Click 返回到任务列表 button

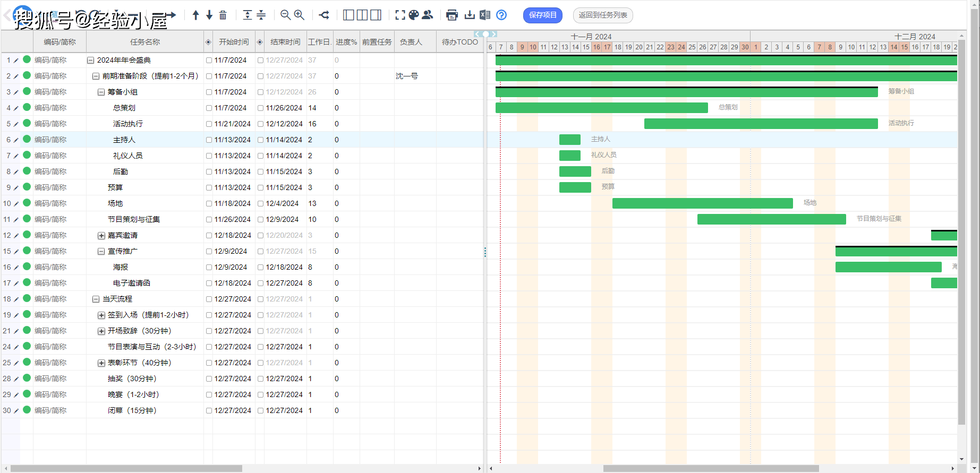[x=603, y=15]
